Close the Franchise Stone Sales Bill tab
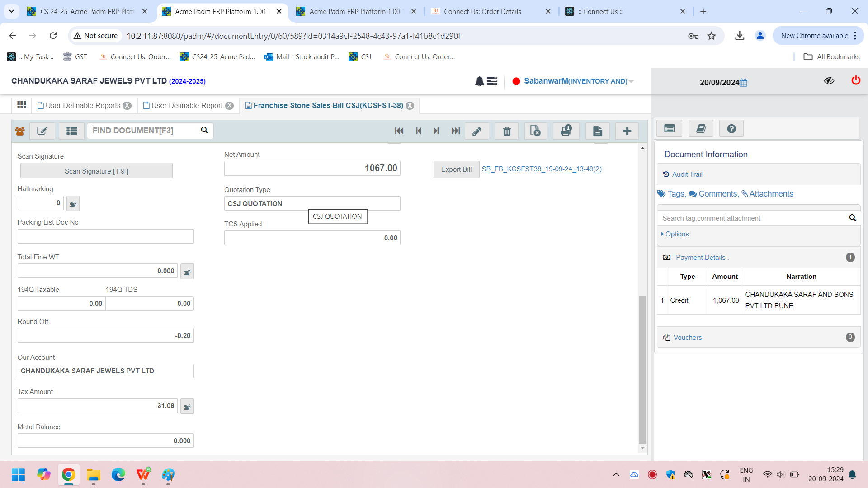 coord(410,105)
